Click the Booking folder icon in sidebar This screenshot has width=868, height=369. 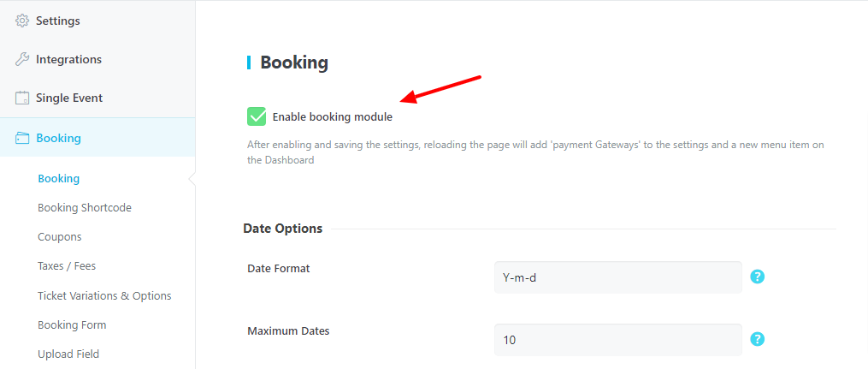[22, 138]
